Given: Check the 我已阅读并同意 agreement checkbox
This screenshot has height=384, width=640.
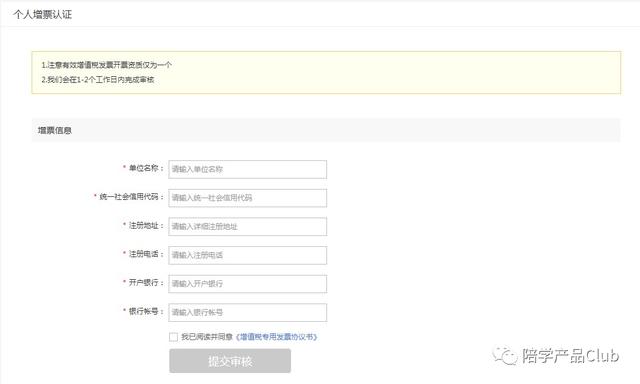Looking at the screenshot, I should pos(173,337).
